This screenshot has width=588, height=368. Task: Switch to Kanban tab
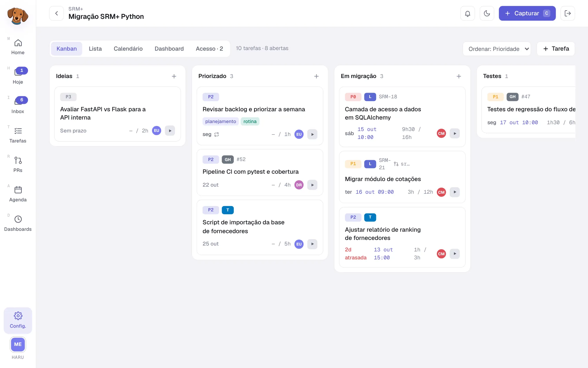(66, 49)
